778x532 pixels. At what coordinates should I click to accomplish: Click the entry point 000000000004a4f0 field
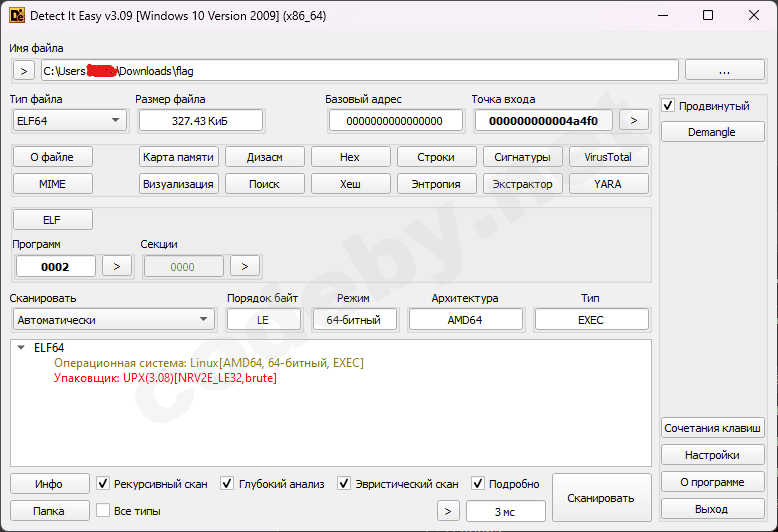tap(544, 121)
